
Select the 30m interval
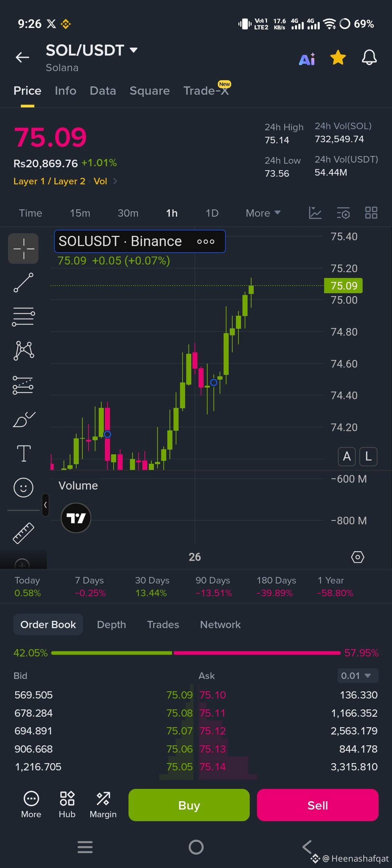pos(128,213)
